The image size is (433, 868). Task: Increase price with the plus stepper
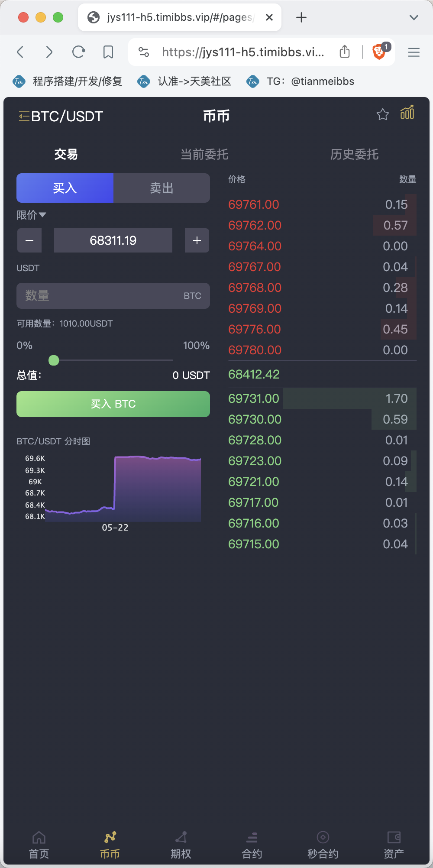pos(197,240)
